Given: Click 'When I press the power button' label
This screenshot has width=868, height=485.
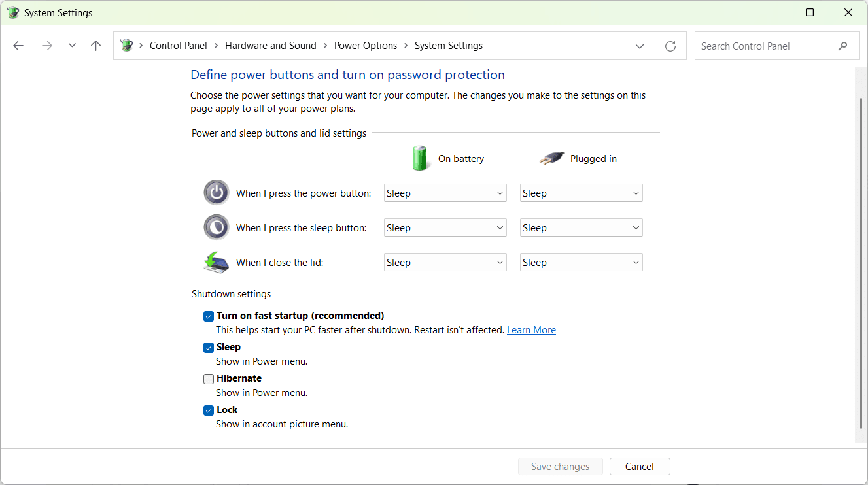Looking at the screenshot, I should pos(304,193).
